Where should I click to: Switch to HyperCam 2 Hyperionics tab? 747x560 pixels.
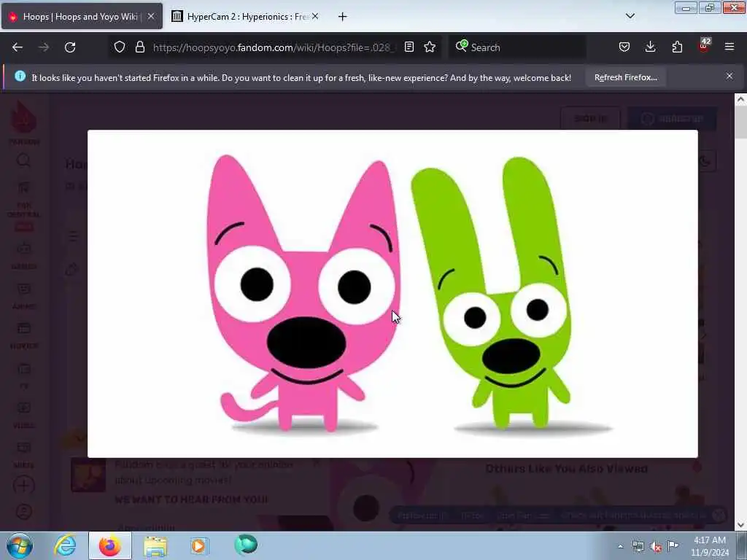pos(247,17)
